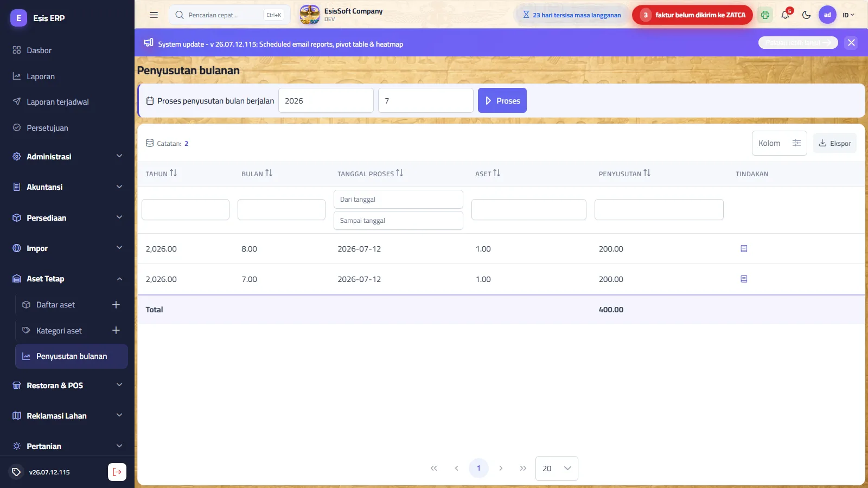Sort table by Tahun column
Screen dimensions: 868x488
point(161,174)
